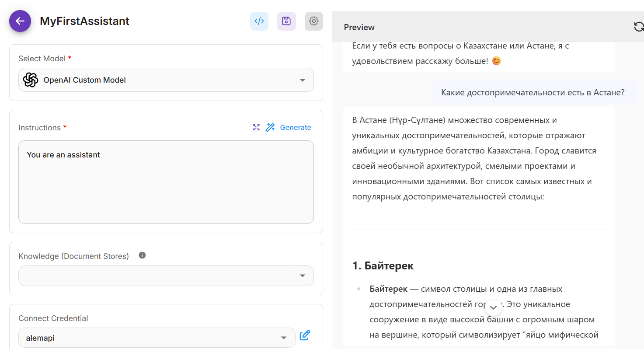Click the OpenAI logo in model selector
Viewport: 644px width, 349px height.
pyautogui.click(x=31, y=80)
